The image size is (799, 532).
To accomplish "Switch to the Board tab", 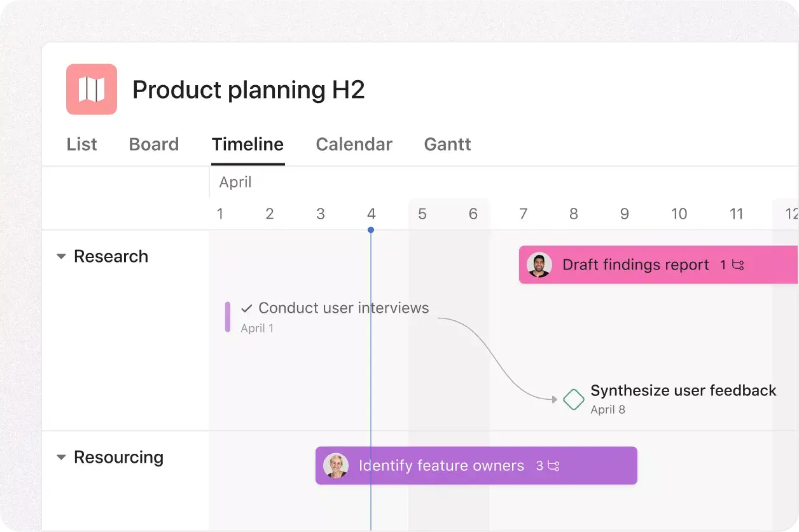I will [153, 144].
